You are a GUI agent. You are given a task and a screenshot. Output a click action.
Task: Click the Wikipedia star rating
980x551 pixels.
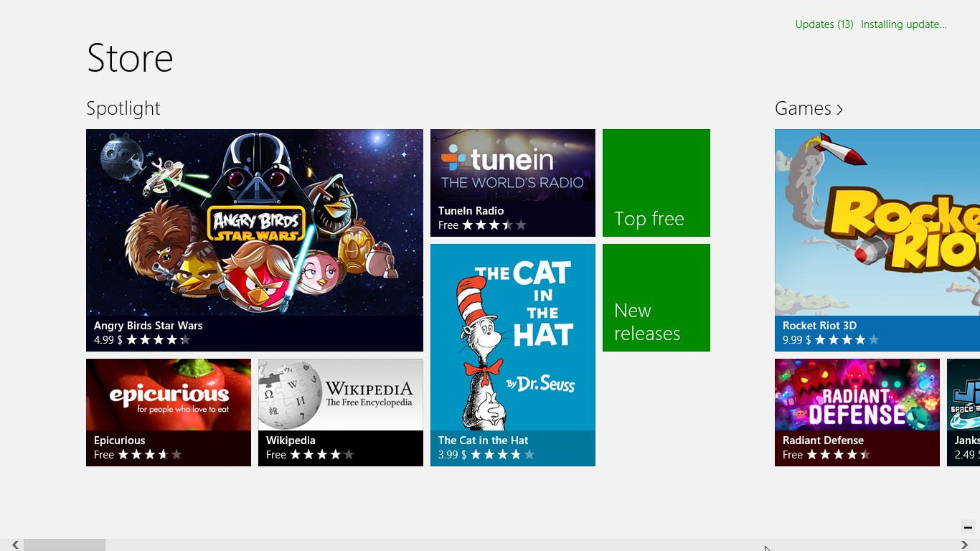coord(322,455)
